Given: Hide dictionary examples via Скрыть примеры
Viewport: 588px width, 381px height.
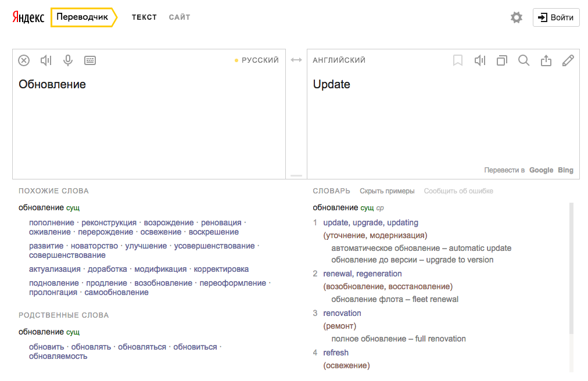Looking at the screenshot, I should pos(387,191).
